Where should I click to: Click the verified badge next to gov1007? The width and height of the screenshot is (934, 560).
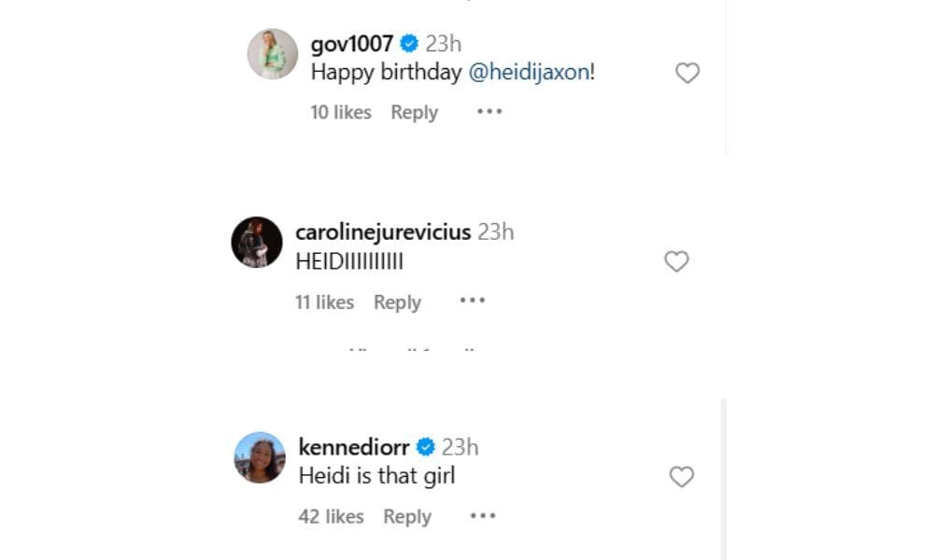(407, 42)
